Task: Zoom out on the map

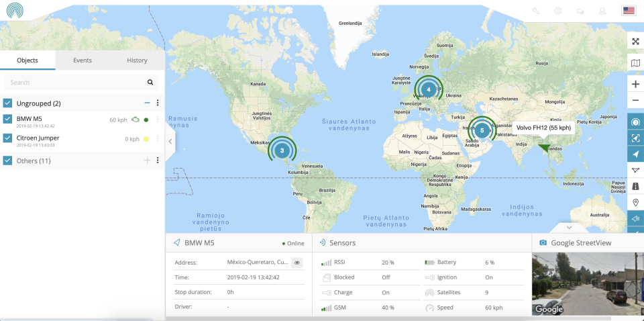Action: (635, 100)
